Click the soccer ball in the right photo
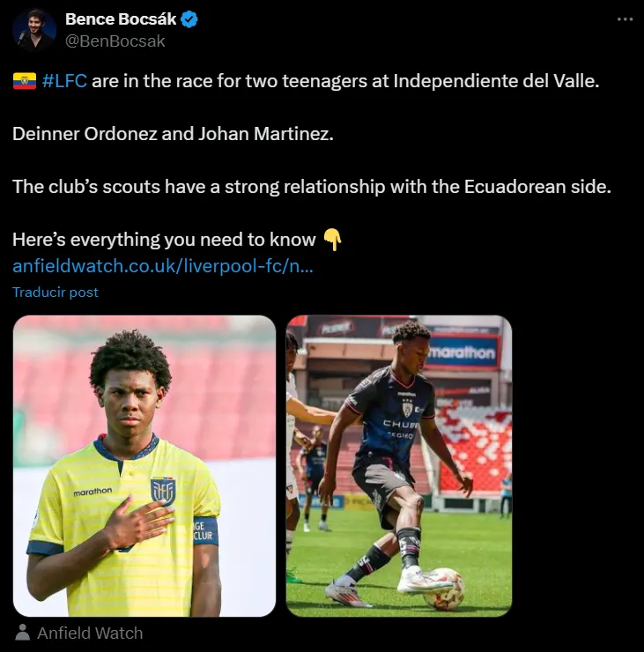 pos(444,589)
